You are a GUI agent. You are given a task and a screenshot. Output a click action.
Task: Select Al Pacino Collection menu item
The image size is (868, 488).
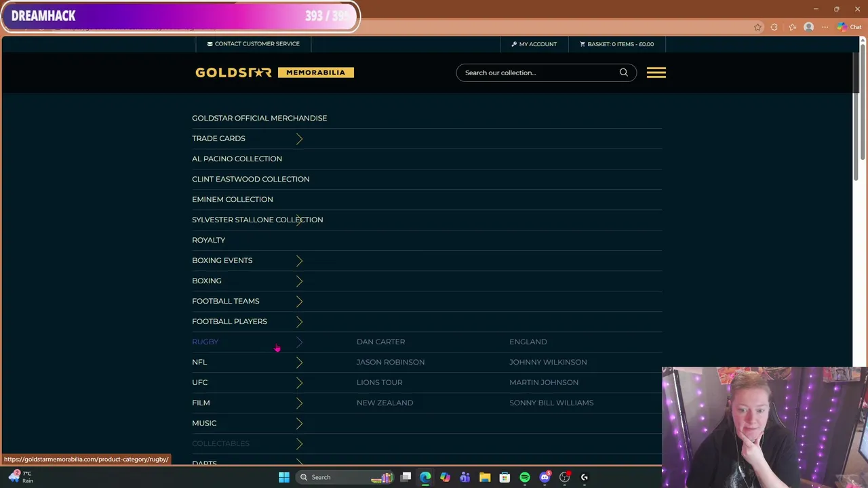237,159
